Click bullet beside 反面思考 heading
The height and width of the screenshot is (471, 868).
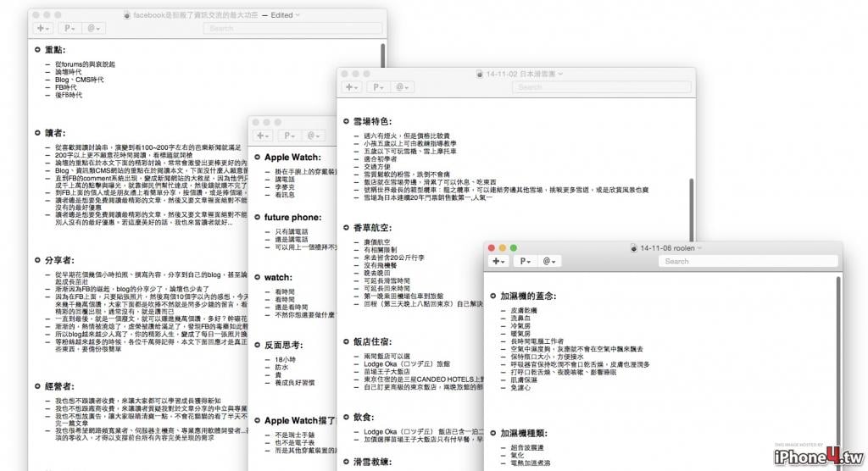(x=257, y=345)
